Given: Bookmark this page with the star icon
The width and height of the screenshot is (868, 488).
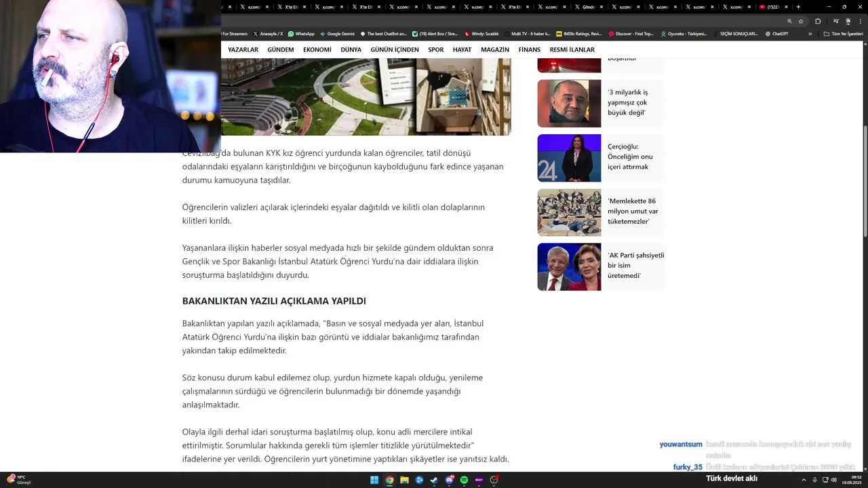Looking at the screenshot, I should click(x=801, y=21).
